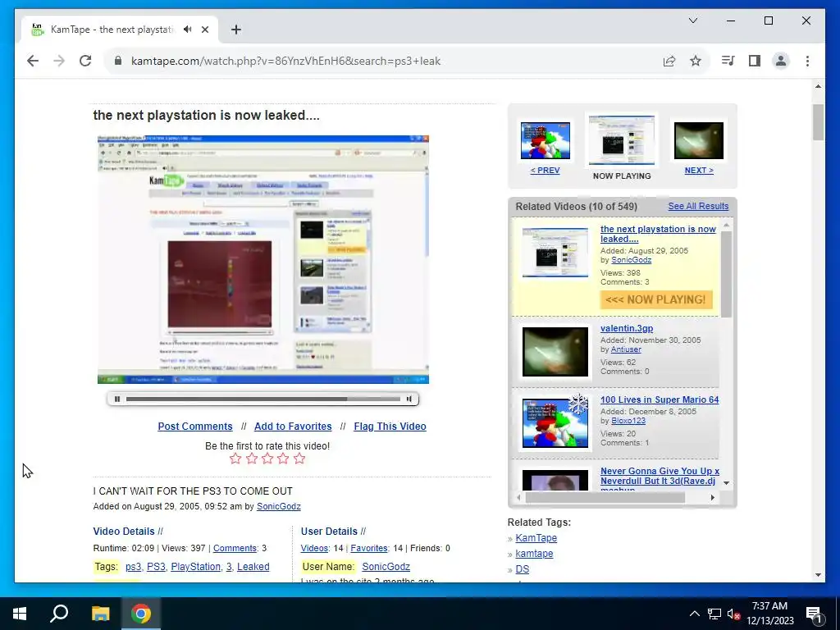Open Videos link under User Details
Screen dimensions: 840x630
[314, 548]
